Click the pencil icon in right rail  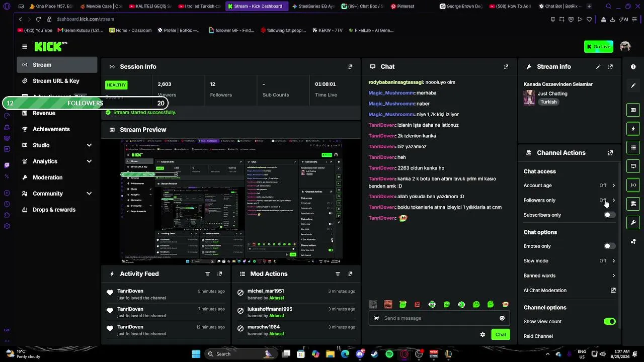point(633,86)
